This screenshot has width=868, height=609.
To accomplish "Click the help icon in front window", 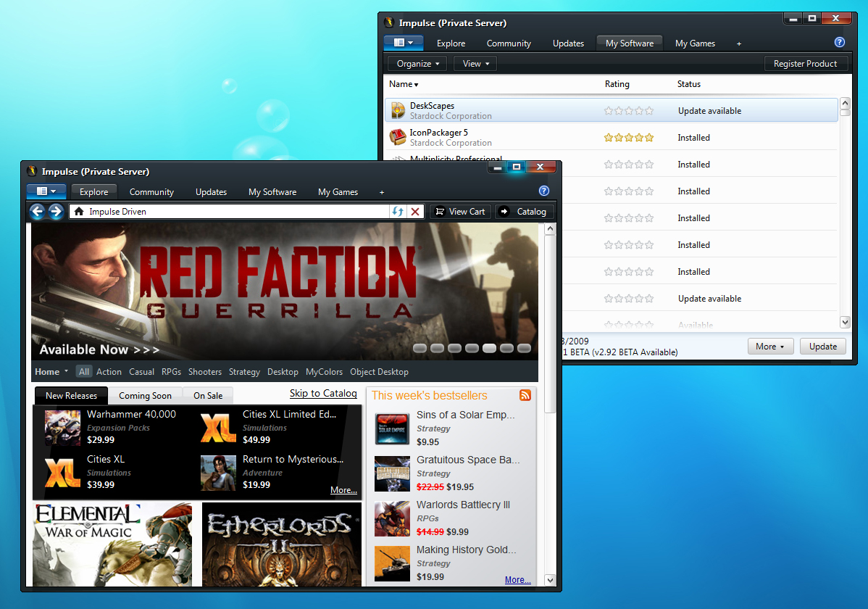I will [x=544, y=191].
